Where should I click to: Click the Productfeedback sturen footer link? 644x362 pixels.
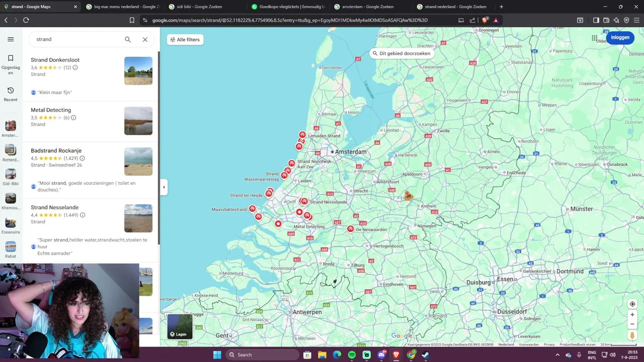point(578,344)
